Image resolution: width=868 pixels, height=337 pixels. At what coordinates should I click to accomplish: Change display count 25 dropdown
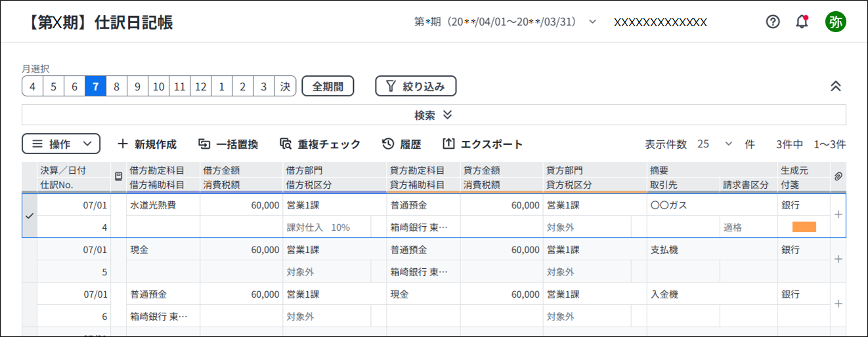pyautogui.click(x=714, y=144)
